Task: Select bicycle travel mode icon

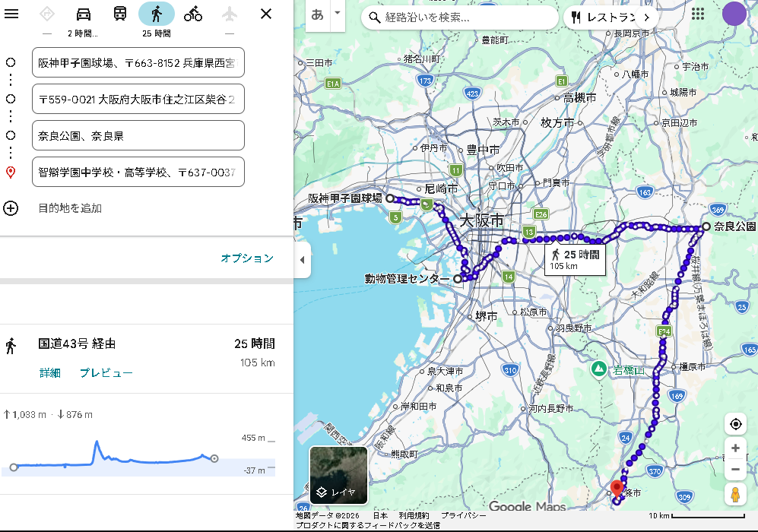Action: (x=193, y=14)
